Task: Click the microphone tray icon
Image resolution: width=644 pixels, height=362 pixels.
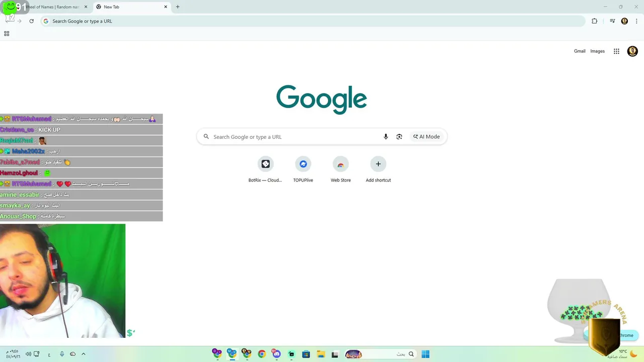Action: [62, 354]
